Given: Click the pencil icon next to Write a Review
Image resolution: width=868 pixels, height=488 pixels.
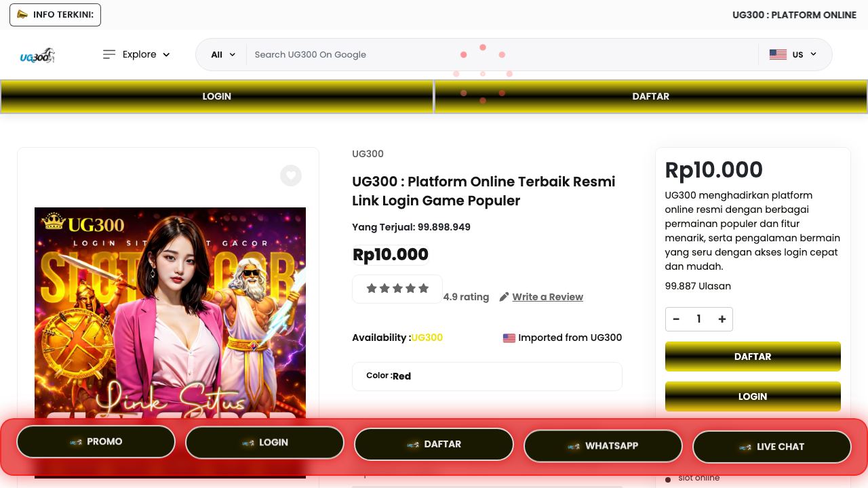Looking at the screenshot, I should pos(504,297).
